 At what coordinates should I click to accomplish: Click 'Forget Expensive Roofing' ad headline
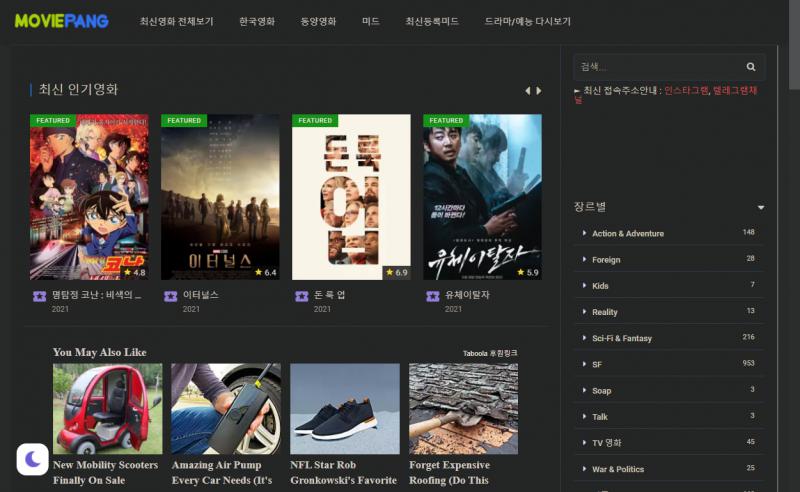[449, 473]
